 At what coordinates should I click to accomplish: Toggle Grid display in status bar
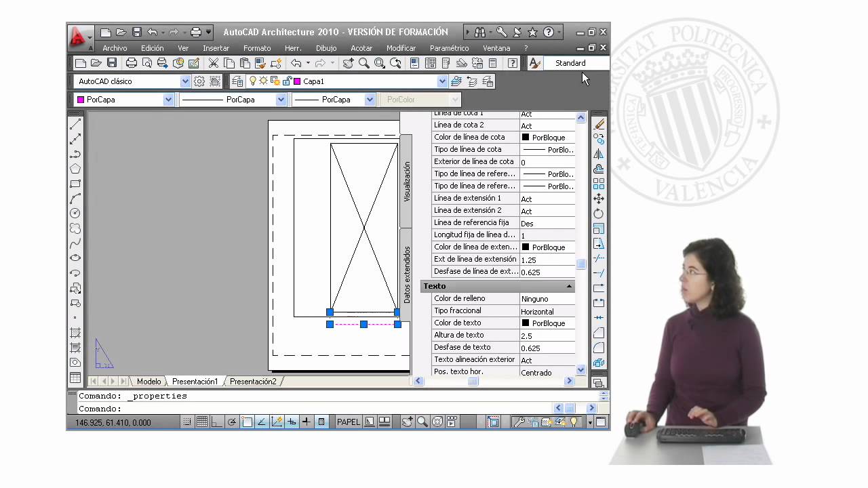[202, 422]
